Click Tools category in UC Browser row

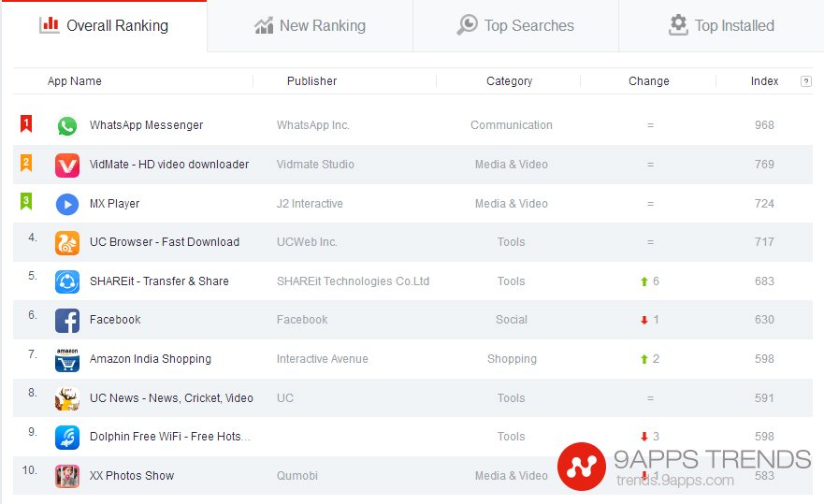tap(512, 242)
